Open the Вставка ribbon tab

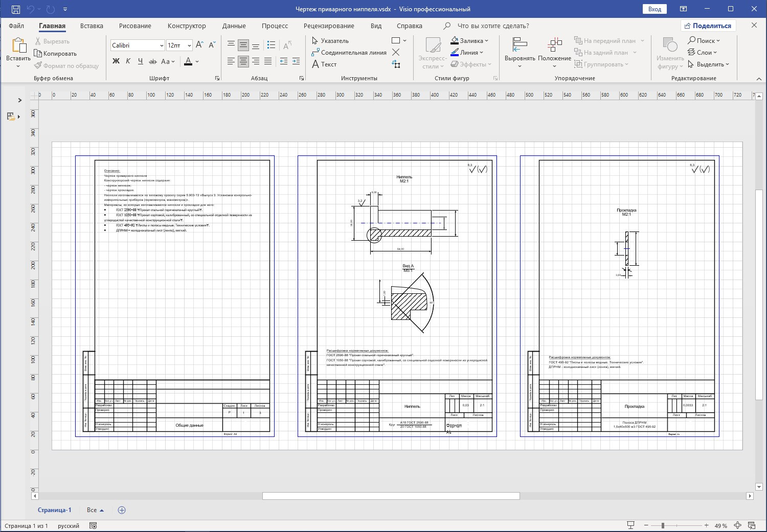(92, 26)
